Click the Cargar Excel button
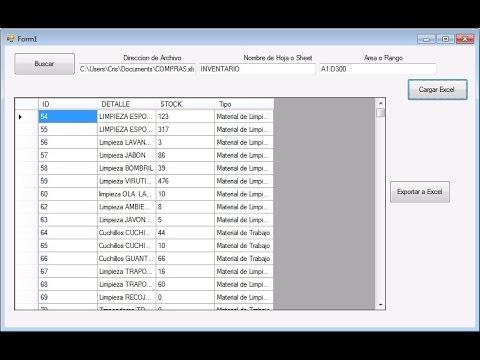Image resolution: width=480 pixels, height=360 pixels. (437, 89)
